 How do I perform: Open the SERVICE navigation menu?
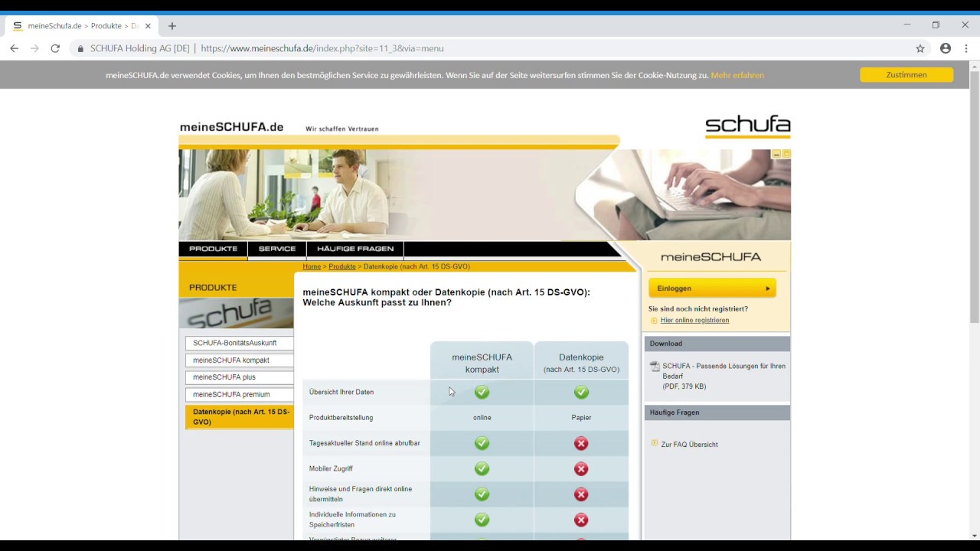(x=277, y=249)
